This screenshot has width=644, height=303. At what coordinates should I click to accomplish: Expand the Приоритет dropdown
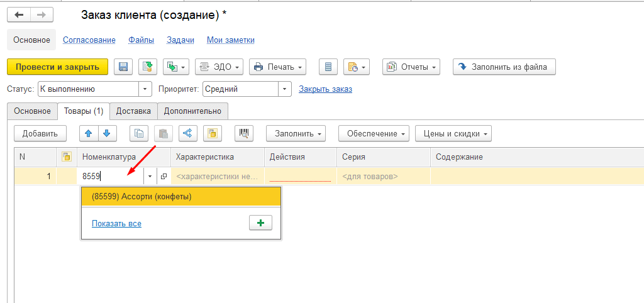tap(286, 89)
